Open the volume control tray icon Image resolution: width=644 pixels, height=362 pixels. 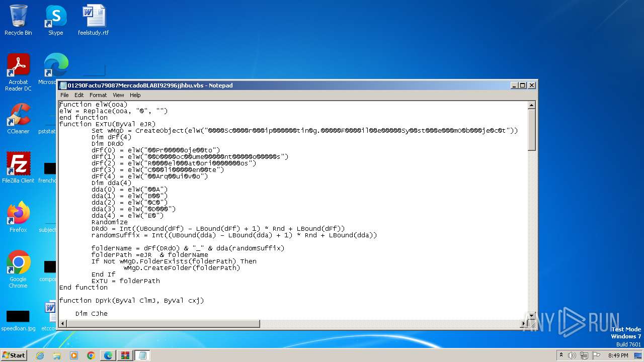[x=572, y=355]
